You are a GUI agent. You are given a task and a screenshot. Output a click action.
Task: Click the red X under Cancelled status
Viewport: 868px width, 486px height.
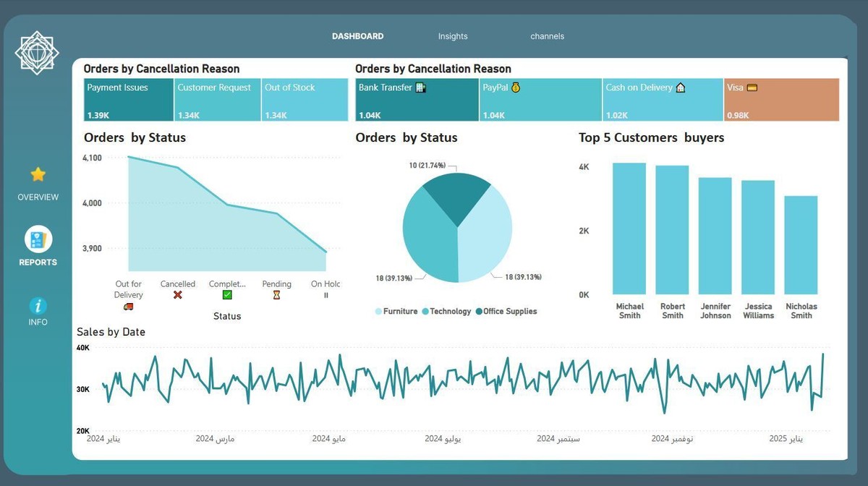coord(178,295)
